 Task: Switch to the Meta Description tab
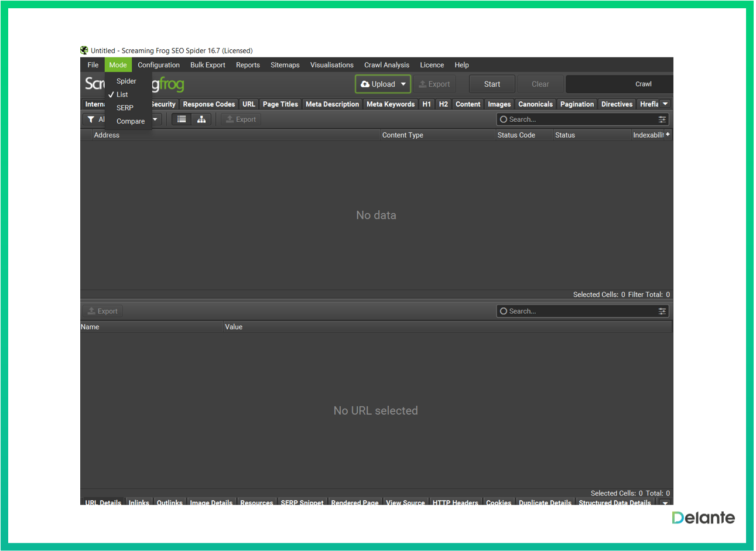pyautogui.click(x=332, y=104)
